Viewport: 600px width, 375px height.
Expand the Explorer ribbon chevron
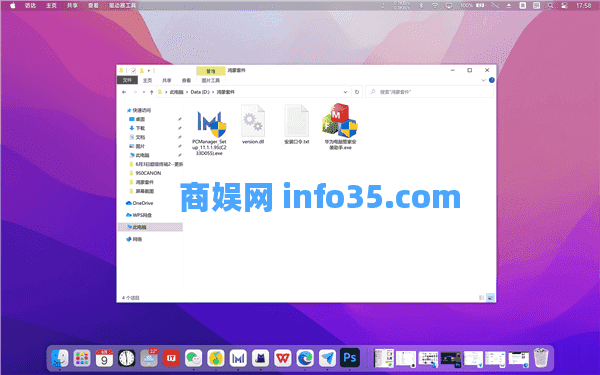click(483, 80)
